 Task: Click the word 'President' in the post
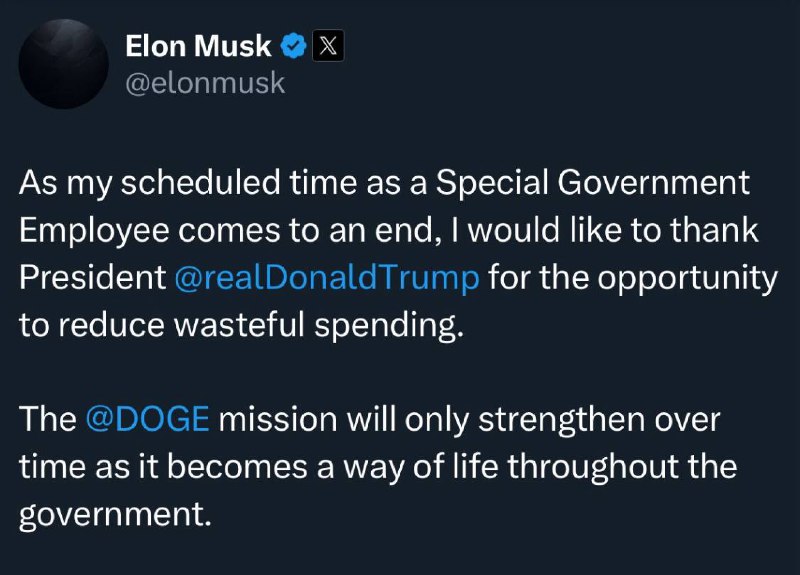point(93,278)
